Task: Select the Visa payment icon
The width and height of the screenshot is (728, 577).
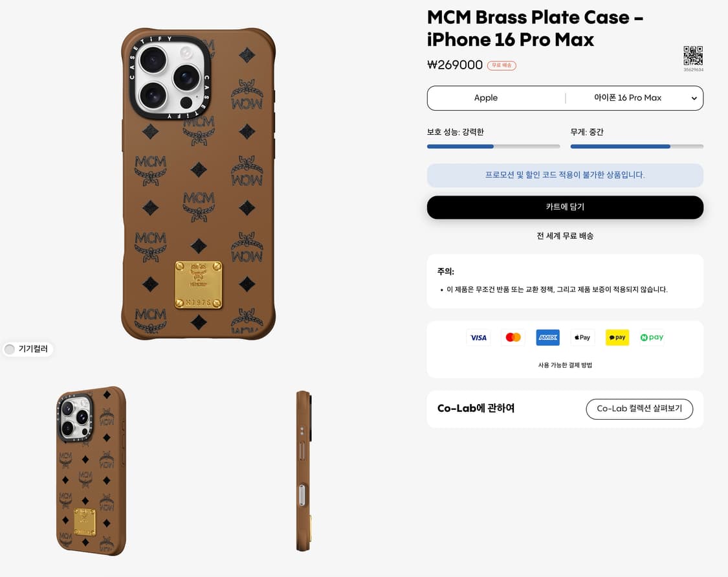Action: coord(478,337)
